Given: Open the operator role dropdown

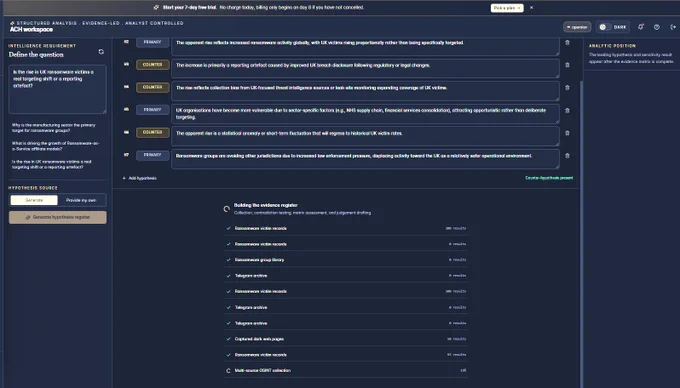Looking at the screenshot, I should tap(577, 27).
